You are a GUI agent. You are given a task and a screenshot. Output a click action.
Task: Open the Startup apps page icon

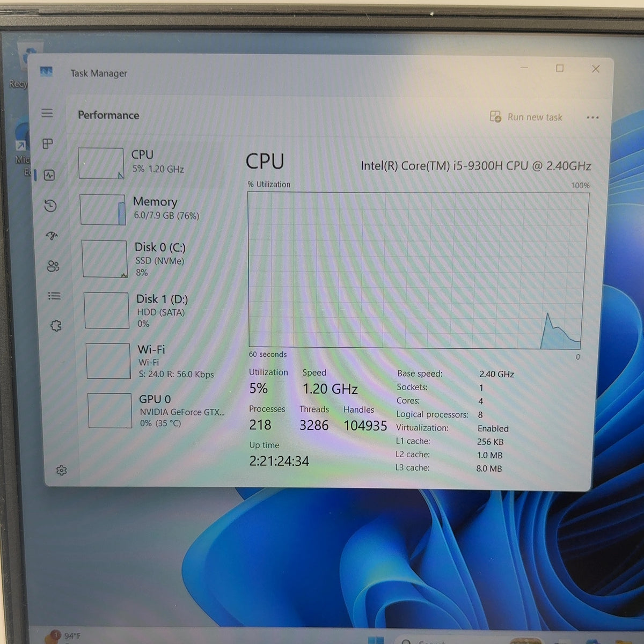52,236
